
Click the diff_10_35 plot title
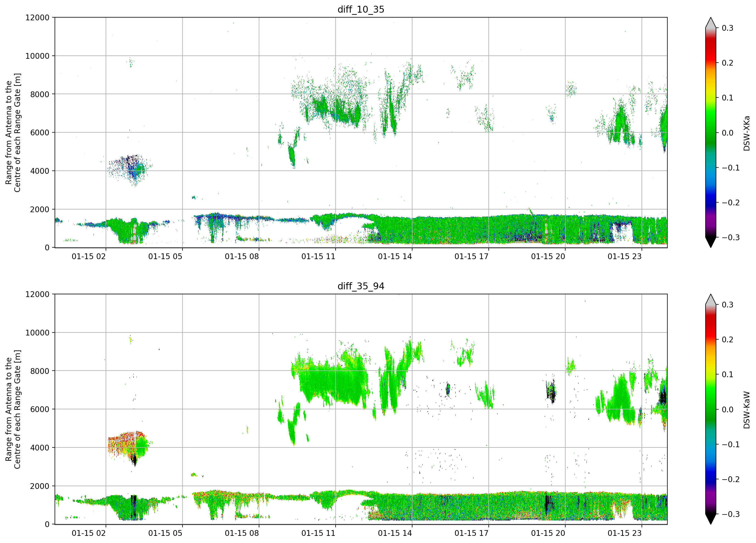point(361,9)
